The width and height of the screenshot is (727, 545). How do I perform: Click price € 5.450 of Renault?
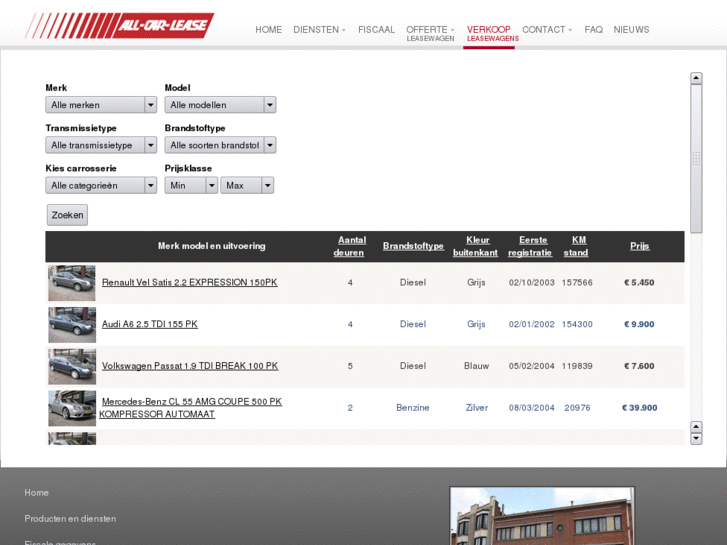(639, 282)
